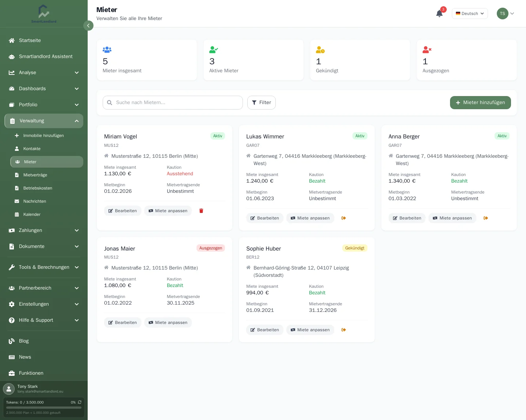
Task: Refresh the token usage counter
Action: [80, 402]
